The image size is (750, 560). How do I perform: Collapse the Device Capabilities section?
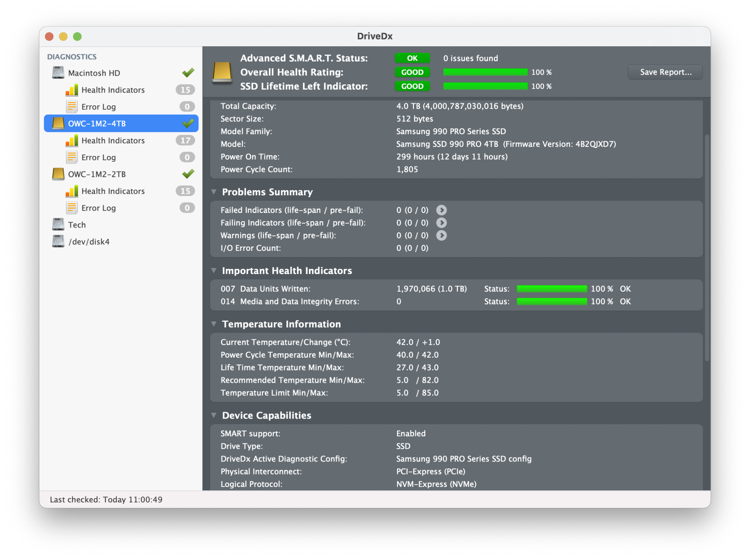[x=214, y=415]
